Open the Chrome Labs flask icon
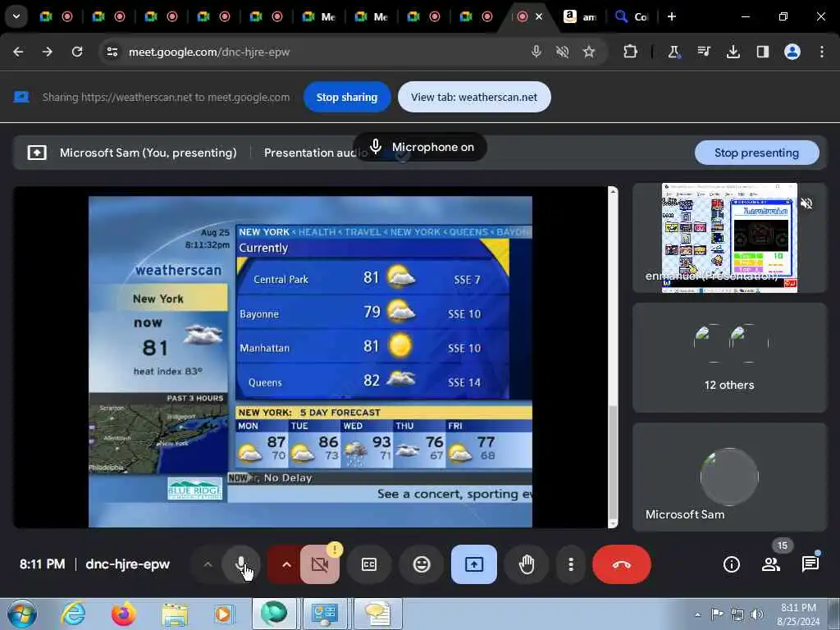This screenshot has height=630, width=840. (x=673, y=52)
